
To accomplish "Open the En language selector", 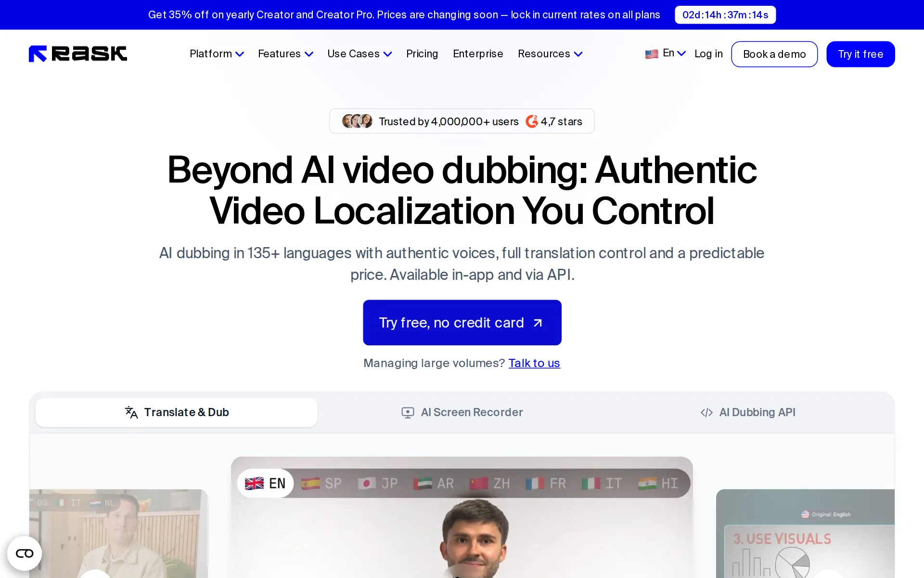I will coord(666,53).
